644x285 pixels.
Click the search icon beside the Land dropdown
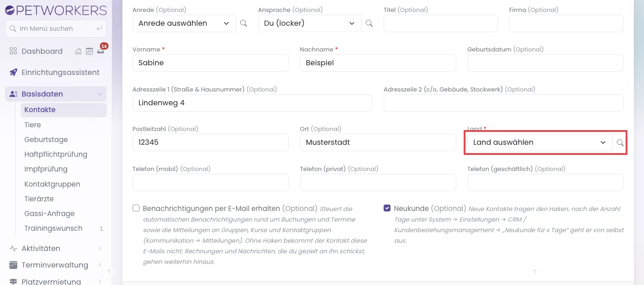620,142
